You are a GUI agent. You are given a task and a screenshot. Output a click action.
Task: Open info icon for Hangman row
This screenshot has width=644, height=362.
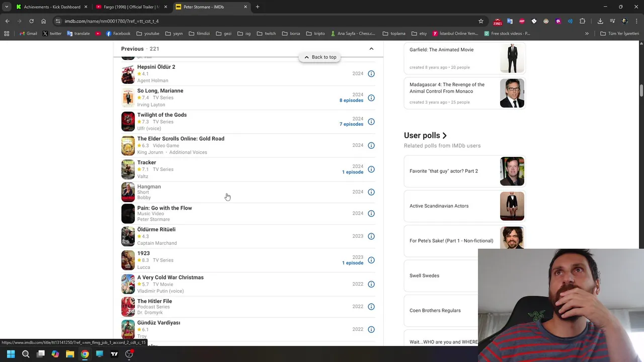pos(371,192)
